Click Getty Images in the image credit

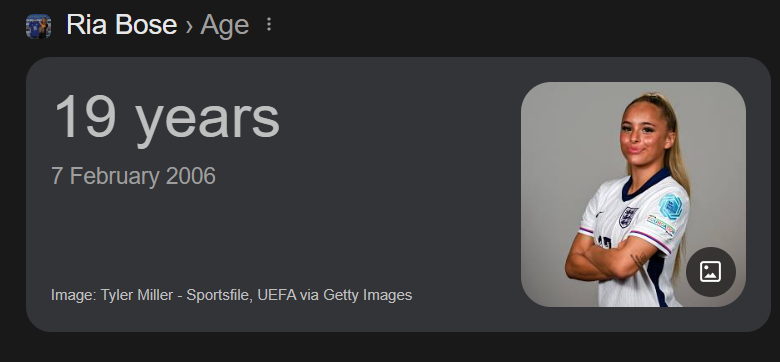[x=368, y=295]
